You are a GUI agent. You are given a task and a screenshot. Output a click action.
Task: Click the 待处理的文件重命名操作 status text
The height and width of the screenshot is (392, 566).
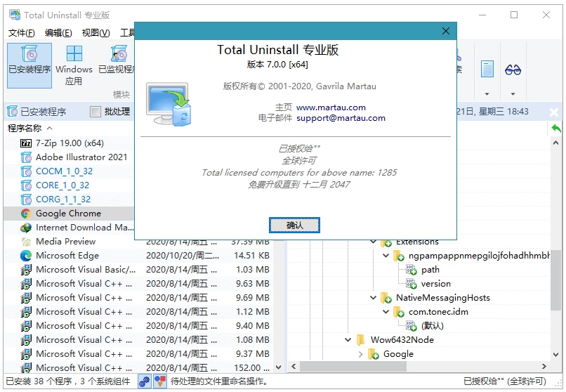[x=219, y=381]
